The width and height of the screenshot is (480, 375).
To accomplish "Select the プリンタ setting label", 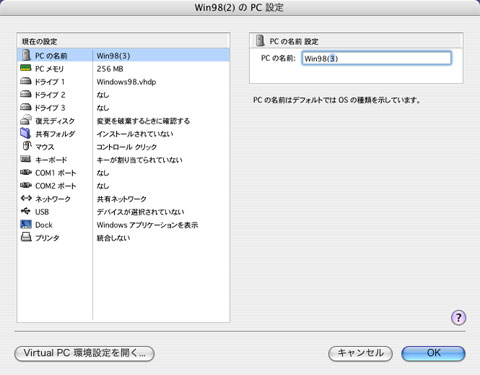I will click(47, 238).
